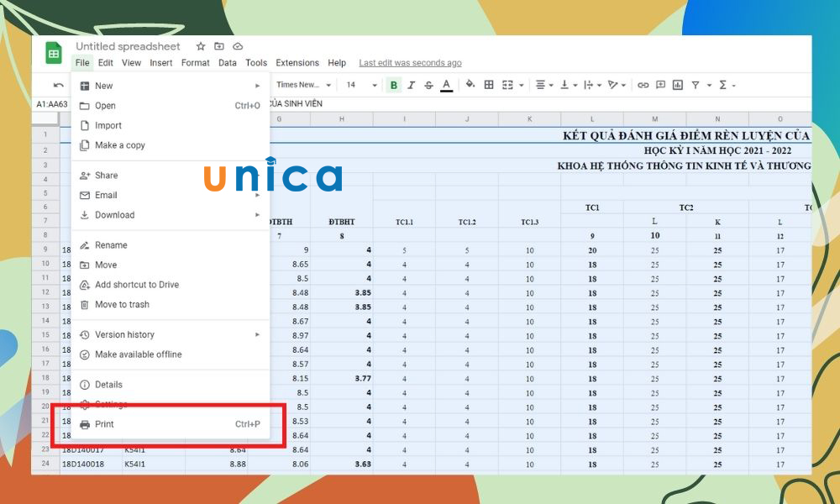
Task: Open the Data menu
Action: click(x=227, y=63)
